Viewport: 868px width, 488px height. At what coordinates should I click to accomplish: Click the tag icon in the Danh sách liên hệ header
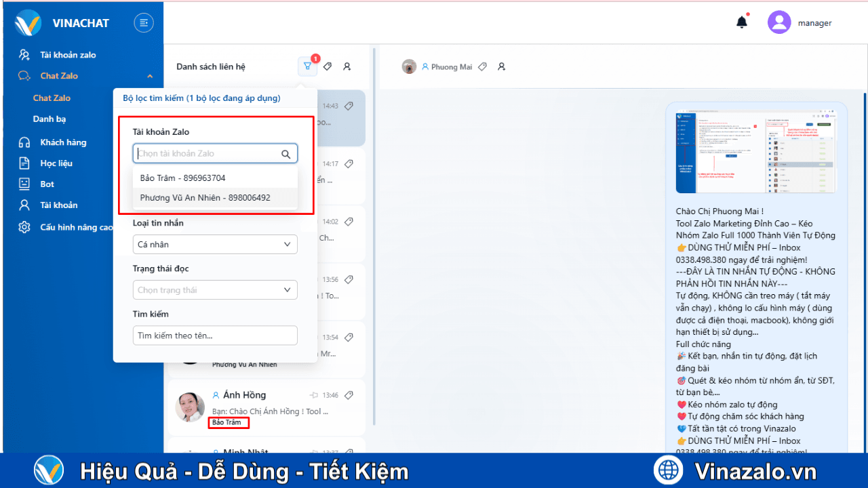pyautogui.click(x=328, y=66)
